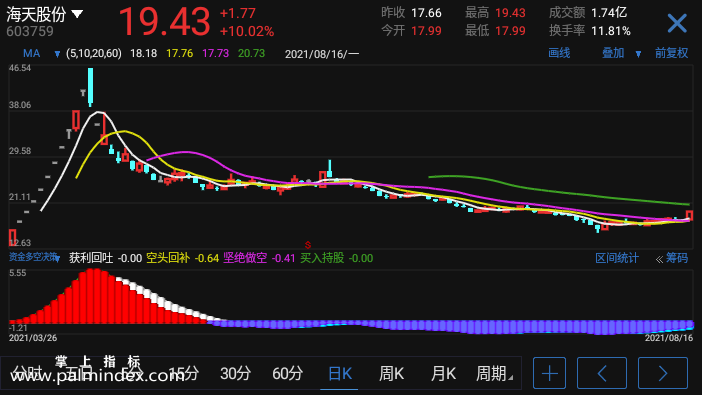Toggle 前复权 price adjustment

(x=672, y=53)
